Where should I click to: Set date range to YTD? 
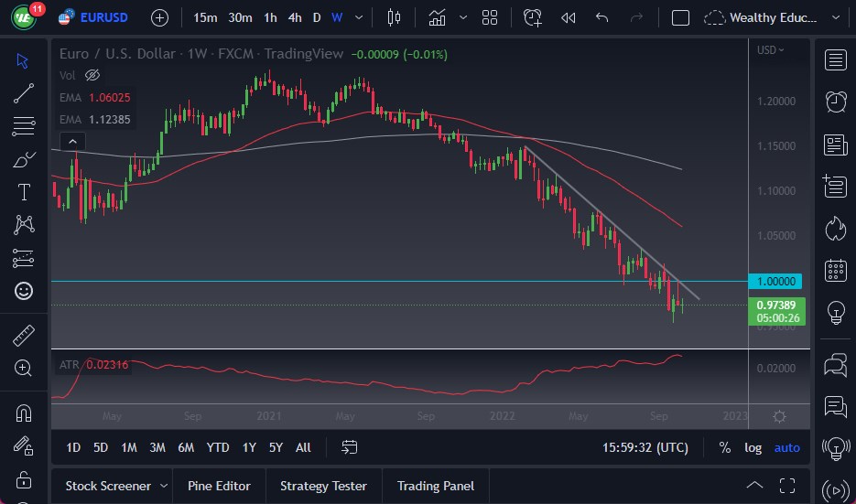coord(218,447)
